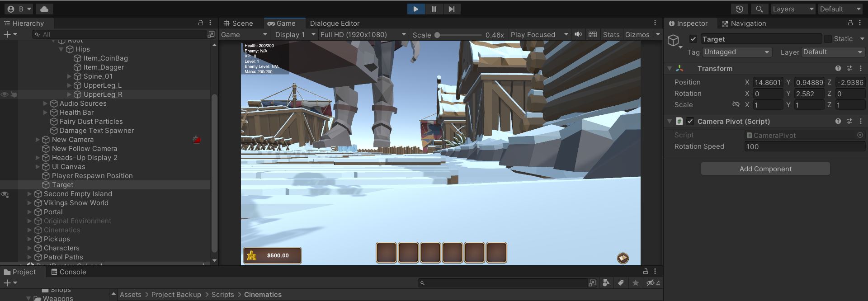Click the Rotation Speed value field
868x301 pixels.
(805, 146)
